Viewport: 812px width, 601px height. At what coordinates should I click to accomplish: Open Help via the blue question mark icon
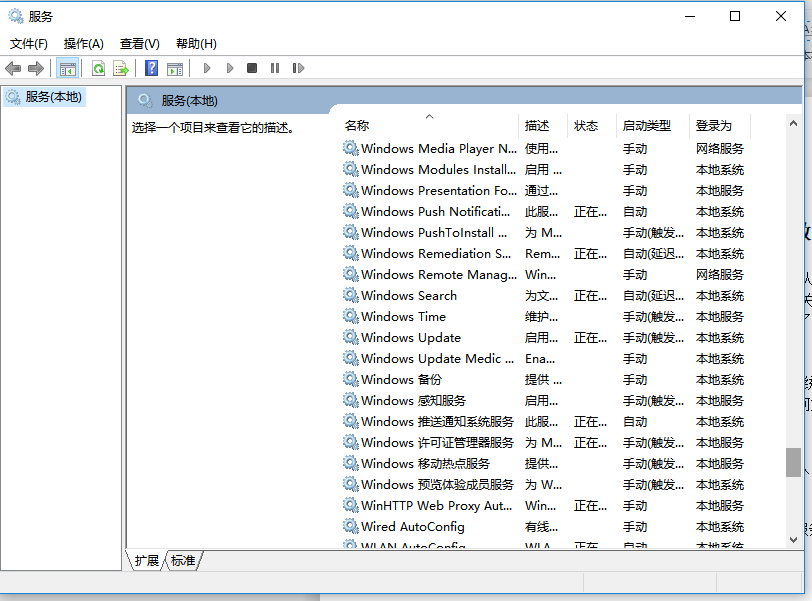pyautogui.click(x=151, y=68)
